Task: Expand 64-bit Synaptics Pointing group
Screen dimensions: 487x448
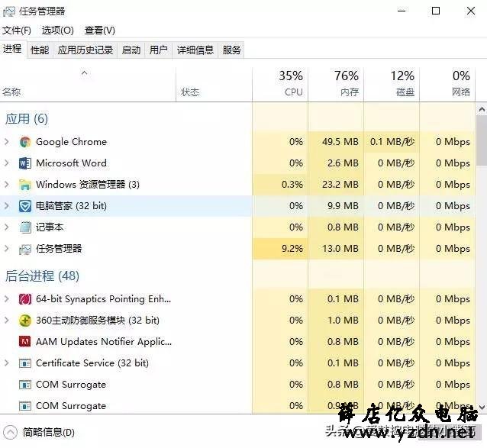Action: coord(7,299)
